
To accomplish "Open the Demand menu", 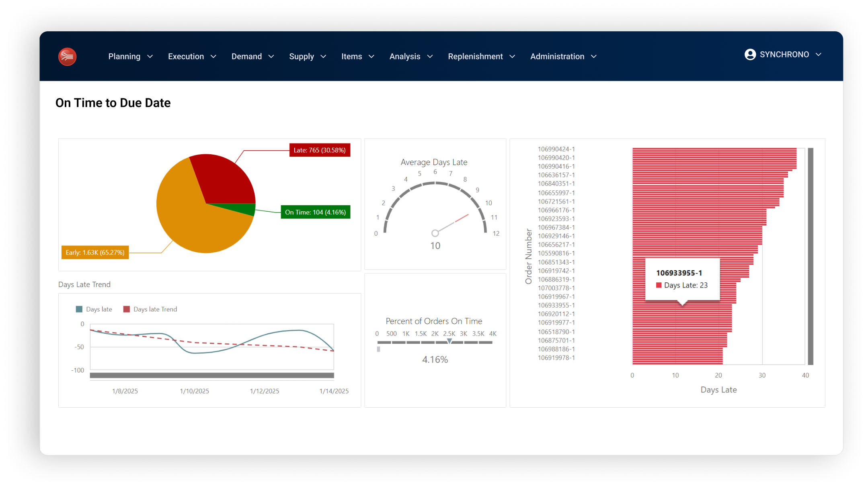I will pos(246,57).
